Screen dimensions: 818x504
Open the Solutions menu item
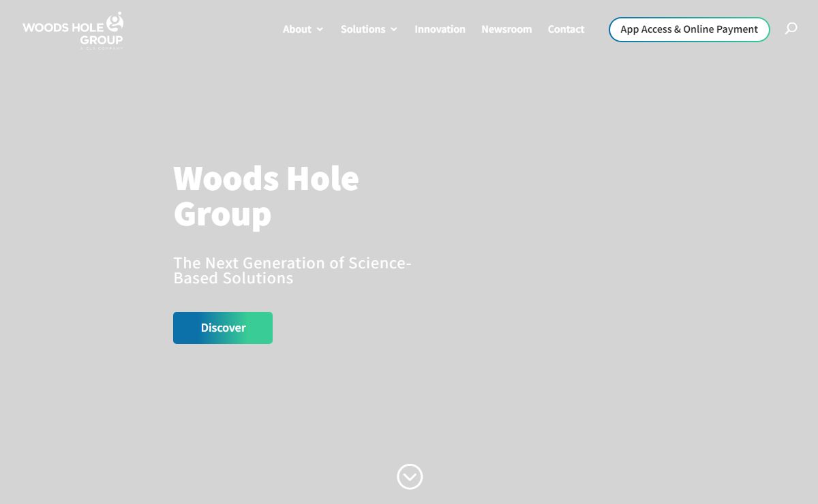coord(363,29)
